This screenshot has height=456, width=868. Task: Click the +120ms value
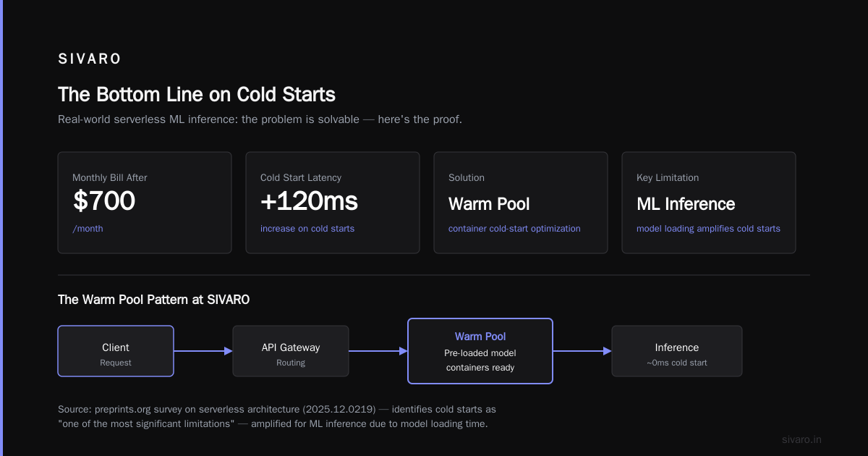pos(309,201)
